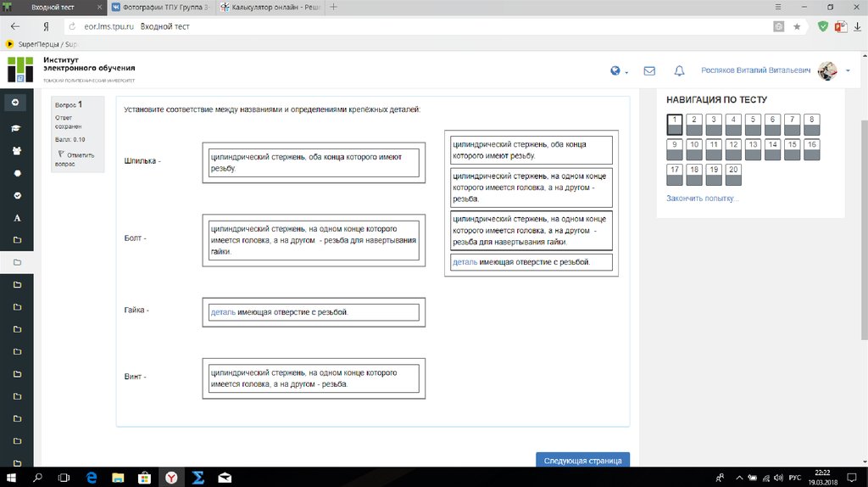
Task: Click Закончить попытку link
Action: point(702,199)
